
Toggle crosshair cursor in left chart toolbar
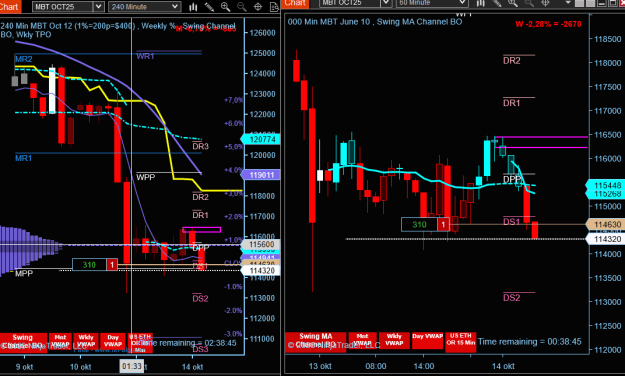click(258, 6)
